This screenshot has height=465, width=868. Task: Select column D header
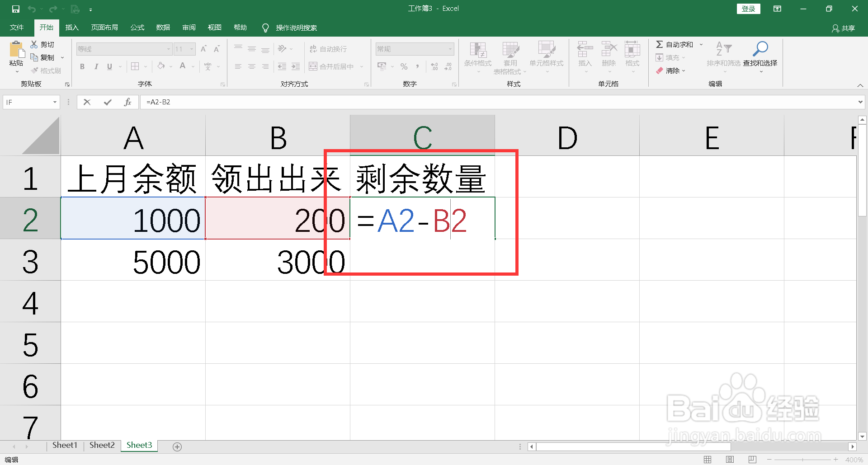coord(567,136)
